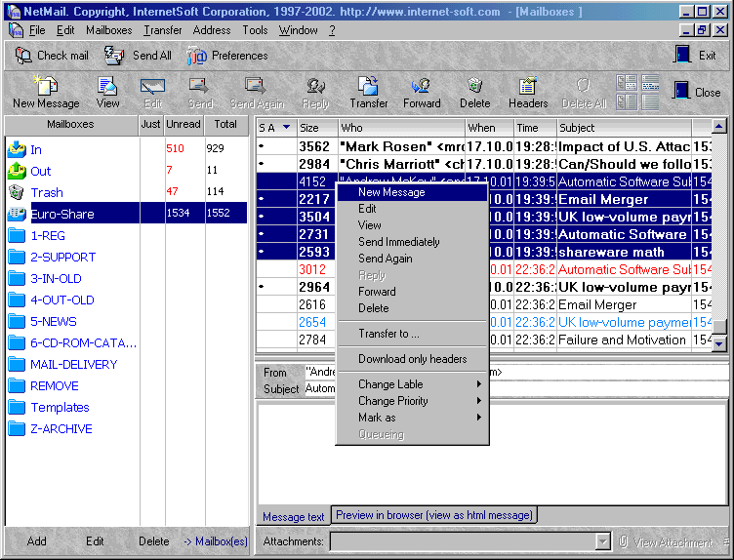This screenshot has width=734, height=560.
Task: Choose Send Immediately in the context menu
Action: coord(413,242)
